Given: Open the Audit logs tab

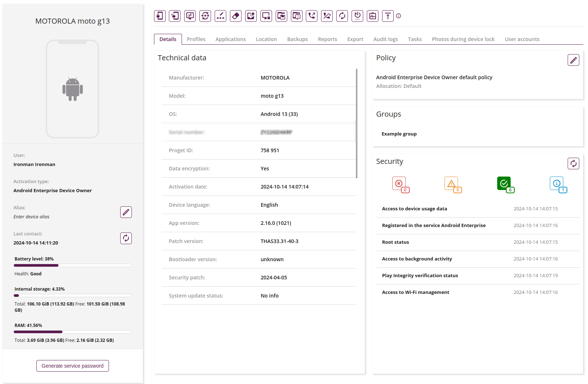Looking at the screenshot, I should pos(386,39).
